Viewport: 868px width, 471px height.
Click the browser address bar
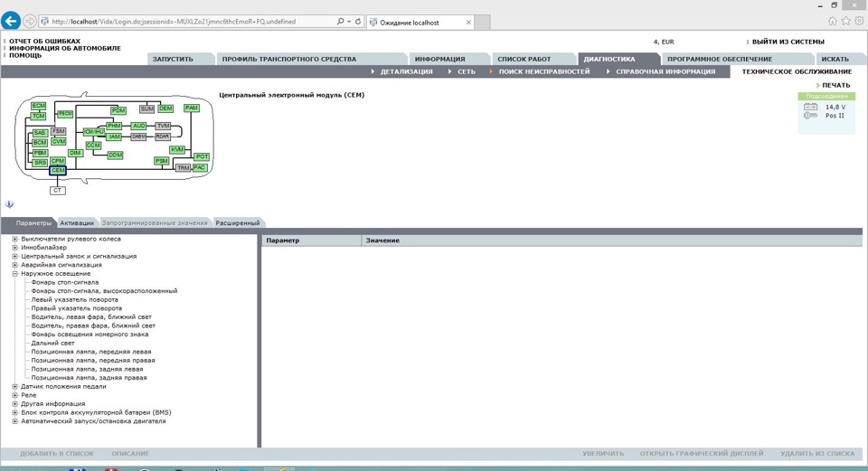point(190,22)
